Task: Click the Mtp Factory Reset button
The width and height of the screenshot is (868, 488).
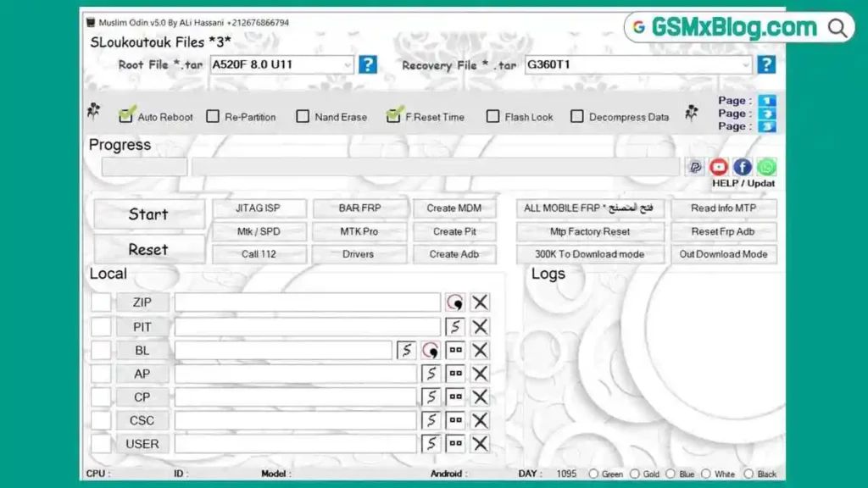Action: coord(590,231)
